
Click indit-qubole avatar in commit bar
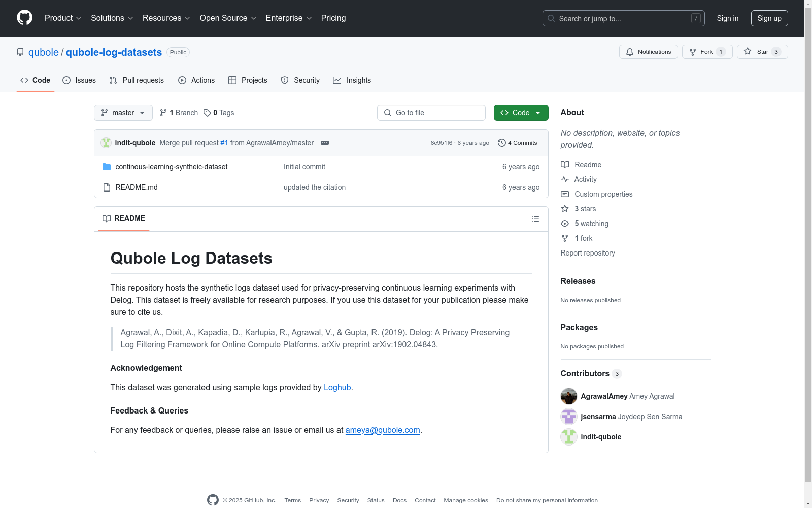click(x=106, y=143)
